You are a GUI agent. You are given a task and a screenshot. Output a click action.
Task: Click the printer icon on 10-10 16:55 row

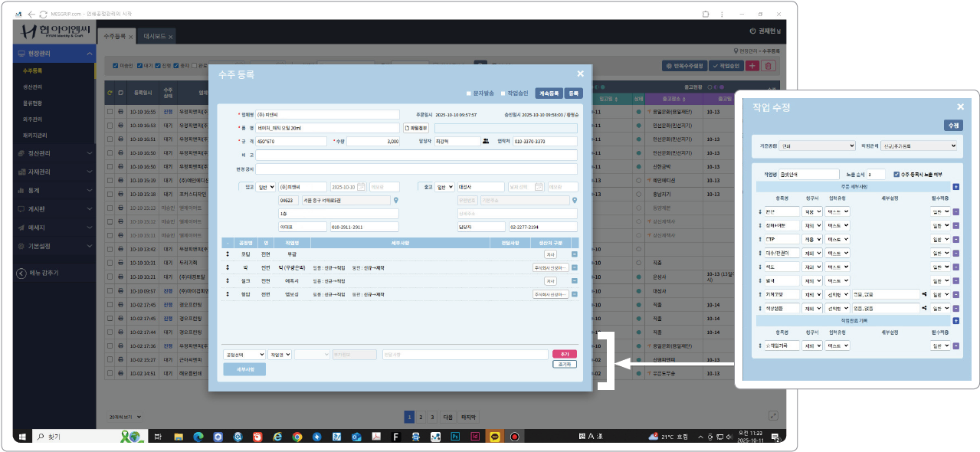click(x=120, y=112)
